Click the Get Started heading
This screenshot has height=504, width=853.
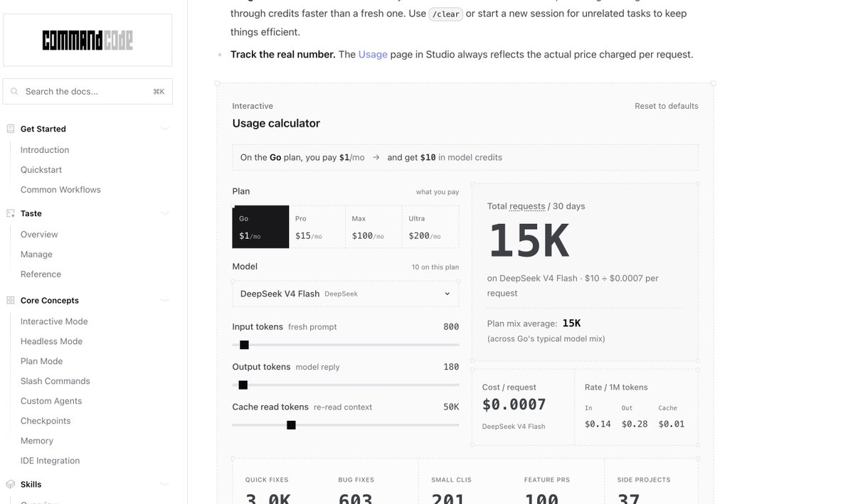click(43, 129)
